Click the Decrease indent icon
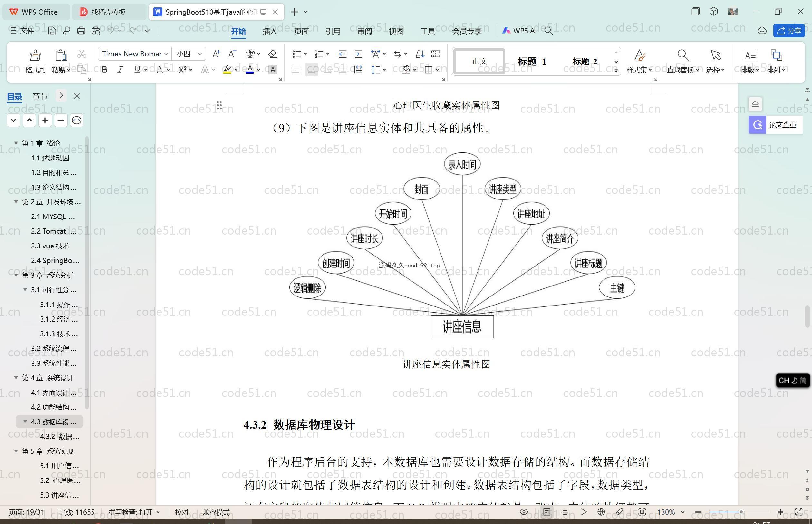Viewport: 812px width, 524px height. [x=343, y=54]
